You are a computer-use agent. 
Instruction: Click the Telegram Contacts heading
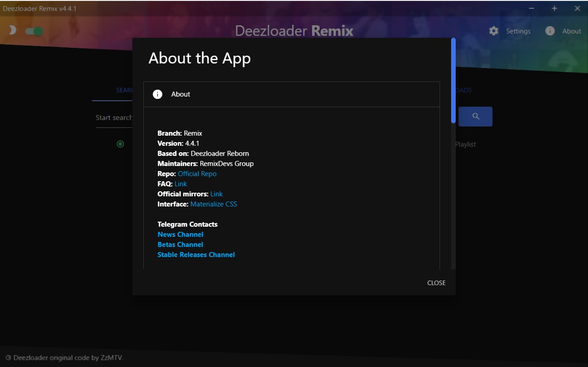pyautogui.click(x=187, y=224)
